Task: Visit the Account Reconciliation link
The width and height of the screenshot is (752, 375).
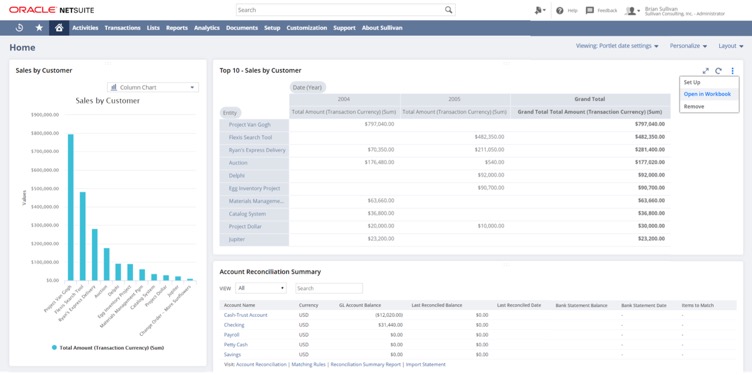Action: coord(261,364)
